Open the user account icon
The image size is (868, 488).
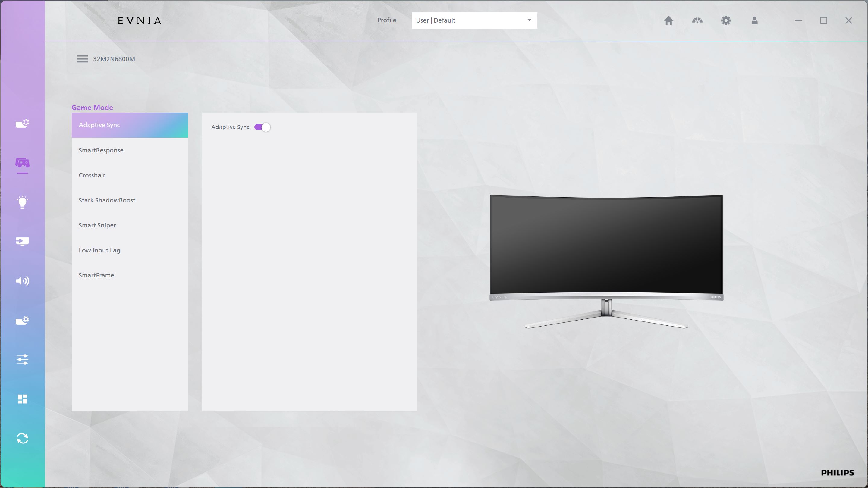pyautogui.click(x=754, y=20)
